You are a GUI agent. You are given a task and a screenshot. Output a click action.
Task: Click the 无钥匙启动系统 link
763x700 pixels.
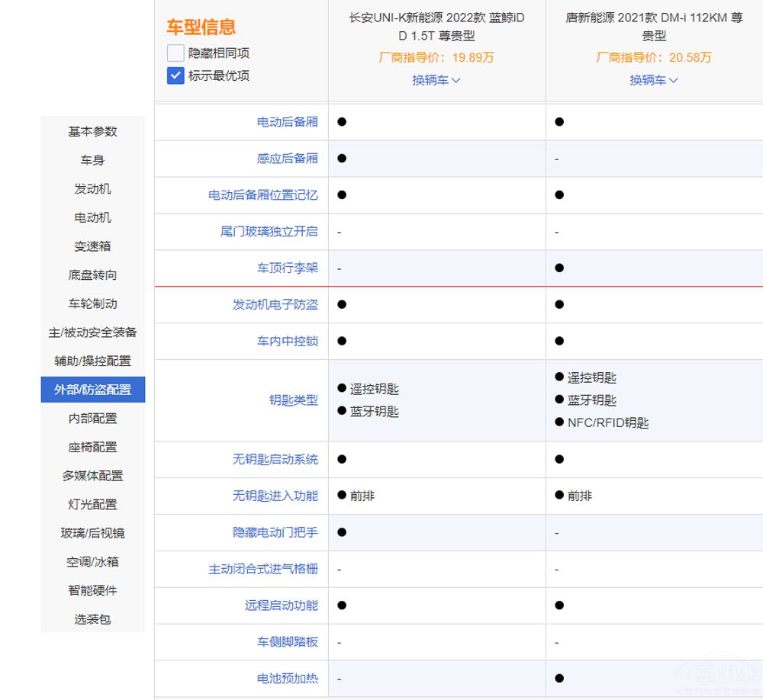[x=281, y=459]
